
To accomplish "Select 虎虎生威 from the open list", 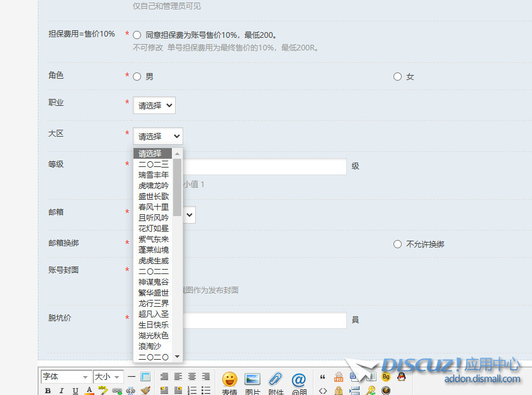I will pos(153,260).
